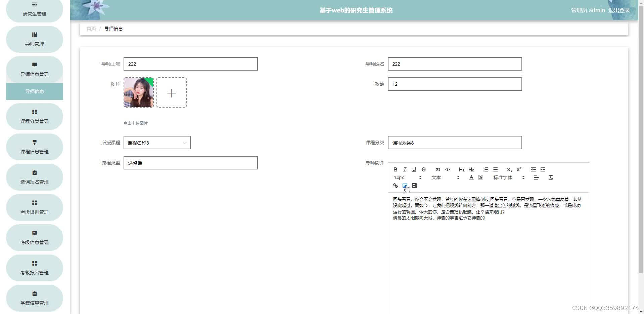The height and width of the screenshot is (314, 644).
Task: Click the 导师信息 breadcrumb label
Action: tap(113, 29)
